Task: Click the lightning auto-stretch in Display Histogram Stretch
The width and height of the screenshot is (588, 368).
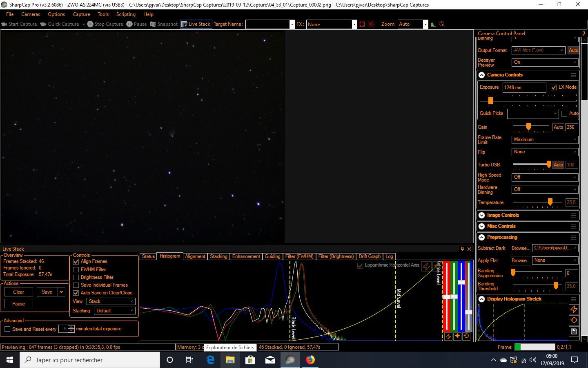Action: coord(574,309)
